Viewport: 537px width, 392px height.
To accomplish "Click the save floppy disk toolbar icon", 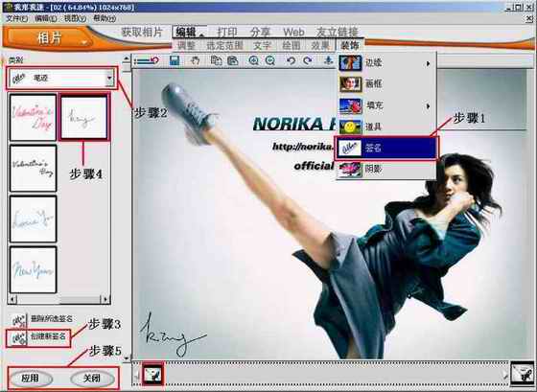I will point(175,61).
